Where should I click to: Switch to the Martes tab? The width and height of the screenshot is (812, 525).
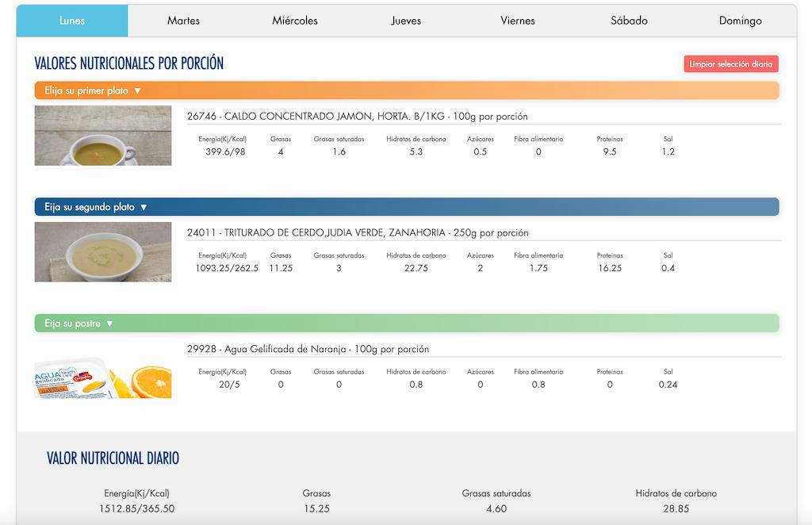[x=183, y=20]
